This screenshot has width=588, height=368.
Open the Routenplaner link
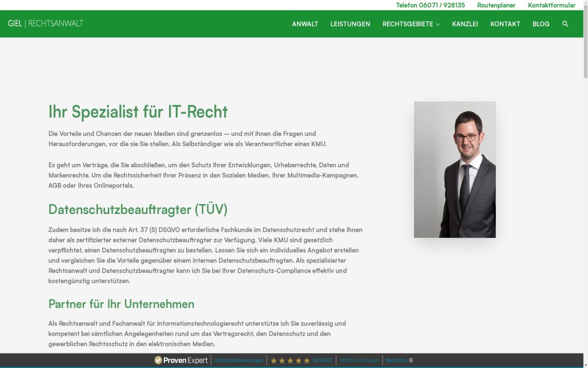[x=496, y=5]
